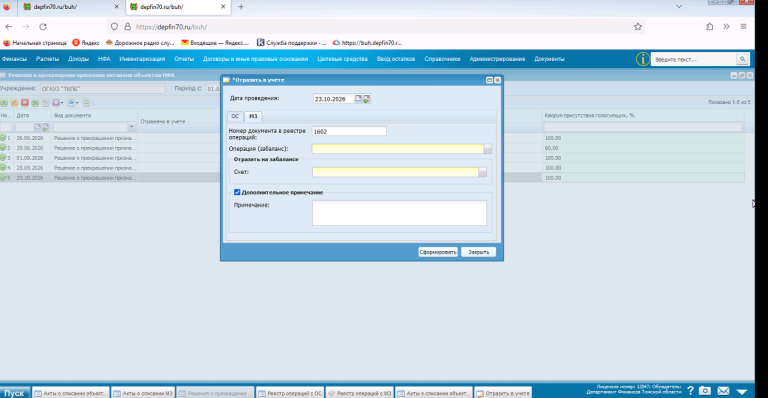The width and height of the screenshot is (768, 398).
Task: Click the red delete toolbar icon
Action: coord(24,102)
